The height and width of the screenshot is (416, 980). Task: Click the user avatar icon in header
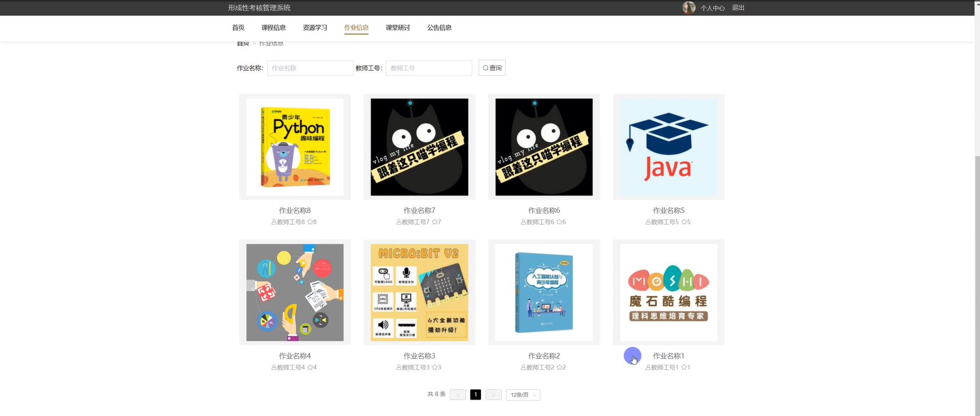coord(689,8)
